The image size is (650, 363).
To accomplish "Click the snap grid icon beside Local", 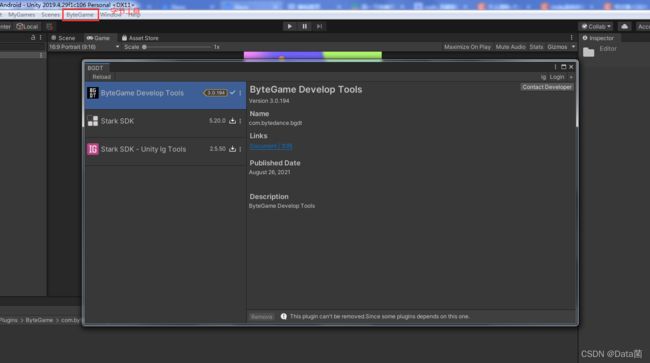I will click(50, 27).
